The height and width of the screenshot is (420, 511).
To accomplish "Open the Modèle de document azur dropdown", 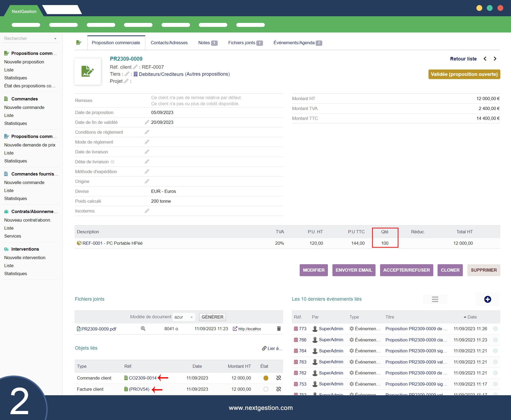I will click(x=184, y=317).
